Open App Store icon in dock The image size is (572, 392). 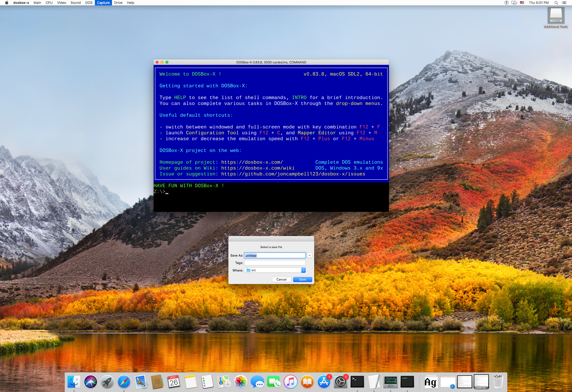tap(324, 382)
